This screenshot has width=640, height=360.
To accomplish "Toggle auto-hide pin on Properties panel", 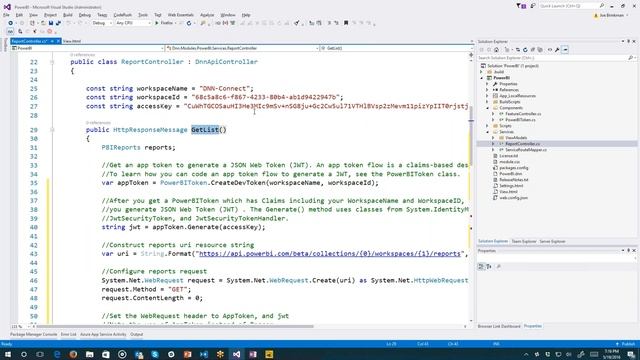I will coord(628,250).
